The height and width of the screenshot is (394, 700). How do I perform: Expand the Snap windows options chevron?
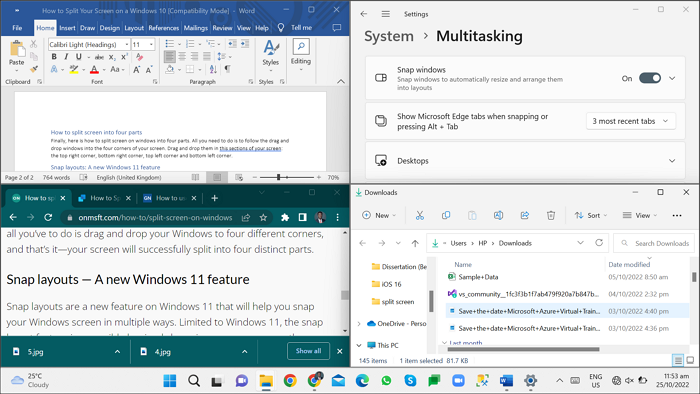coord(672,78)
